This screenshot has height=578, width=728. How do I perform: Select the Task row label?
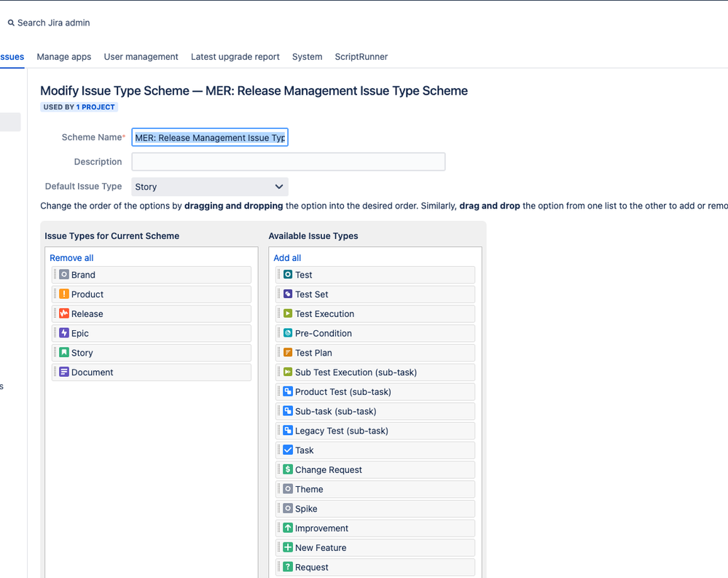pyautogui.click(x=305, y=450)
